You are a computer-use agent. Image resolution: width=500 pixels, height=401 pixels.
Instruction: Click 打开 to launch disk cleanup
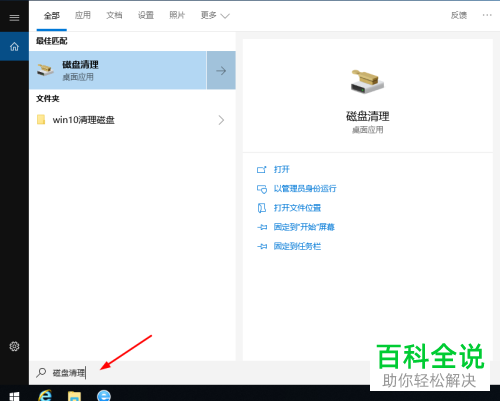[x=282, y=169]
